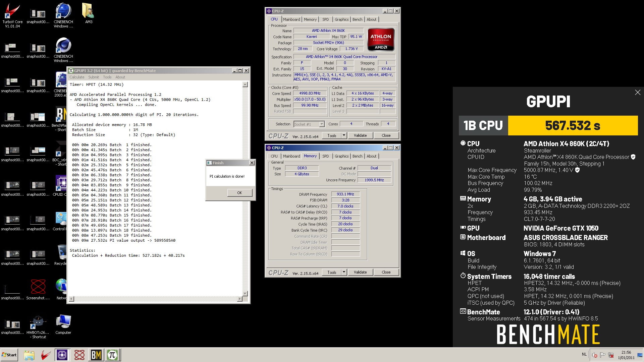Open CINEBENCH 2003 desktop shortcut
This screenshot has width=644, height=362.
(x=61, y=84)
